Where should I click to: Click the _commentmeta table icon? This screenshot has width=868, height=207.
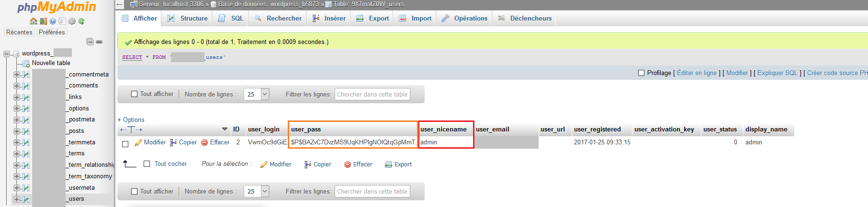click(x=26, y=75)
